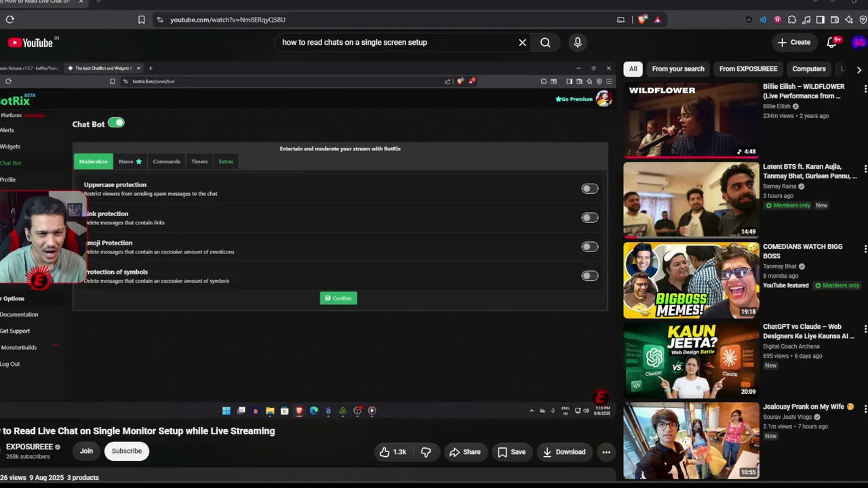
Task: Click the Windows Start icon in the video taskbar
Action: point(226,411)
